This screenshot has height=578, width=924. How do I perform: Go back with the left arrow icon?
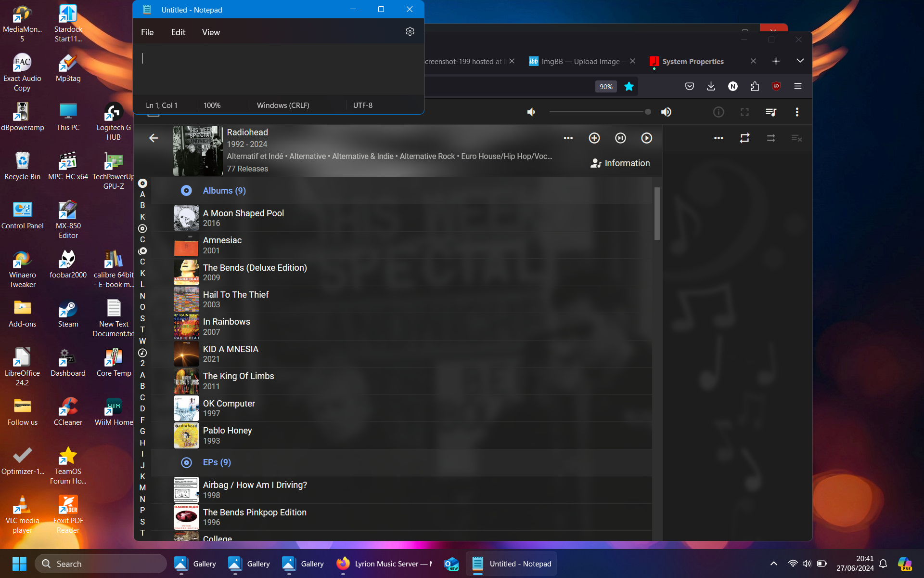point(154,138)
